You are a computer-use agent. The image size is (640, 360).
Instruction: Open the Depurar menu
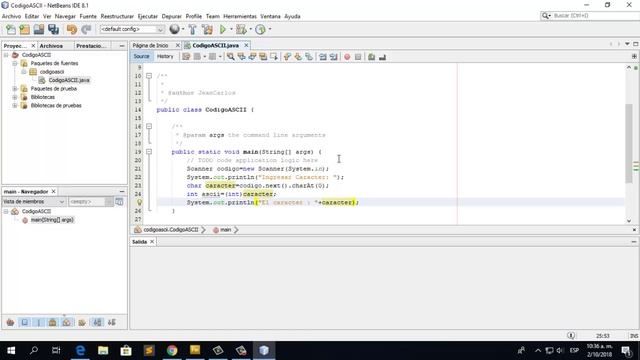[x=171, y=16]
